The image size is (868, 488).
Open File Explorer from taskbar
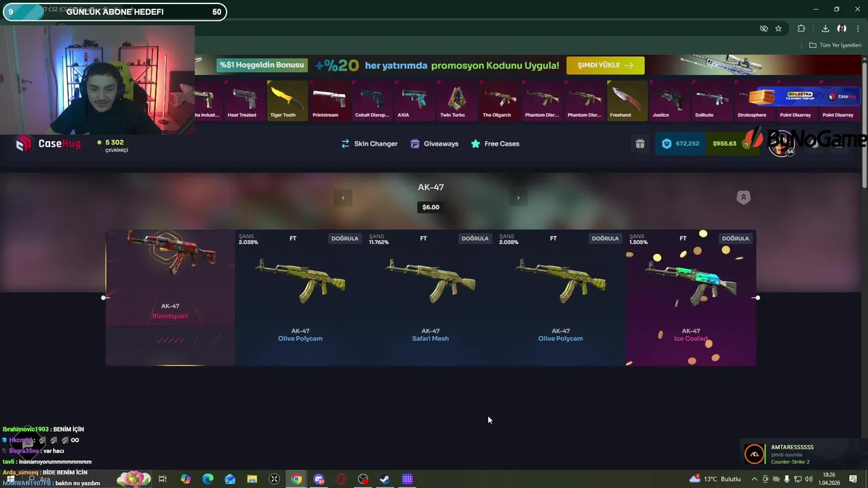[x=252, y=479]
